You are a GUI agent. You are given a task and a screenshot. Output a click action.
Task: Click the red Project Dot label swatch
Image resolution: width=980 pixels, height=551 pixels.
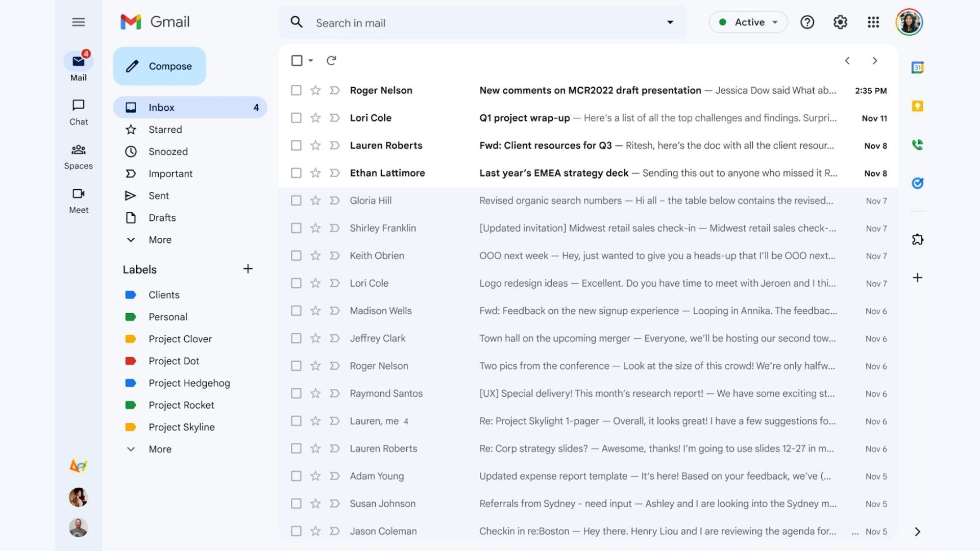pyautogui.click(x=131, y=361)
